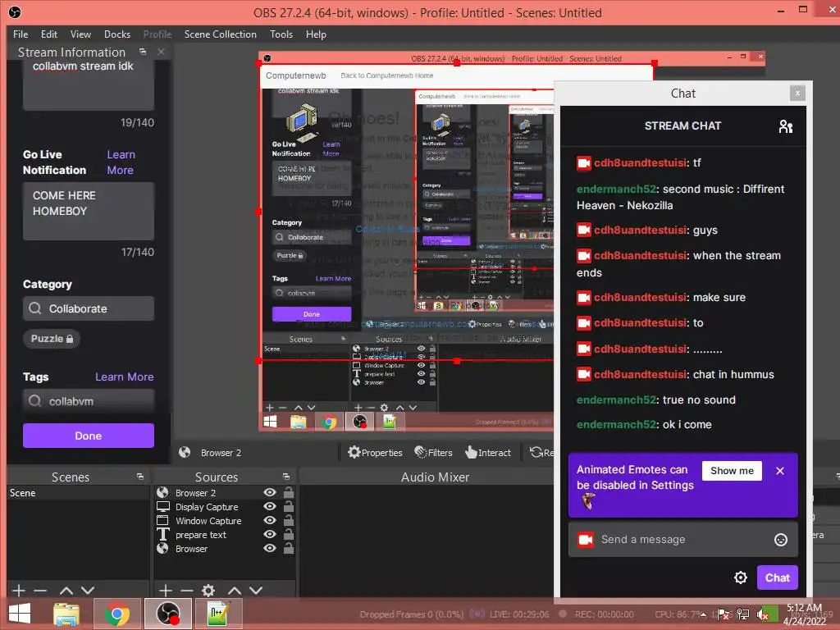Open the File menu
840x630 pixels.
tap(21, 34)
